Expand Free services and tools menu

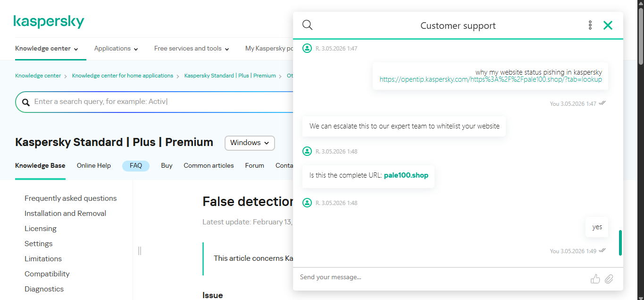pos(192,49)
